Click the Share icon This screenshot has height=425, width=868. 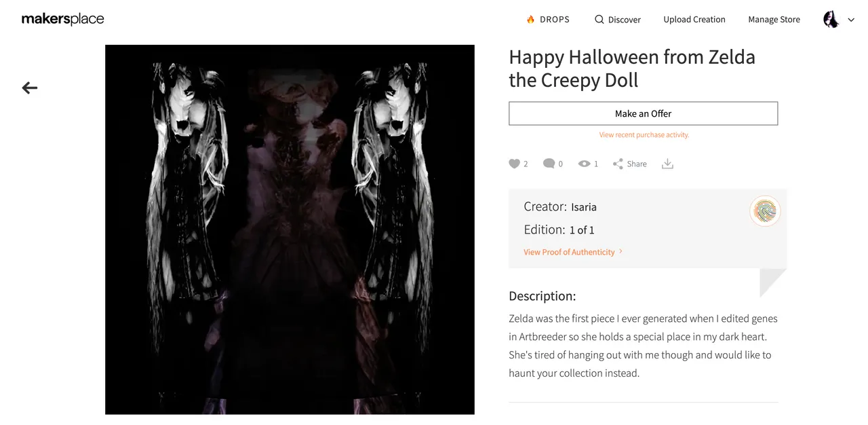[618, 164]
